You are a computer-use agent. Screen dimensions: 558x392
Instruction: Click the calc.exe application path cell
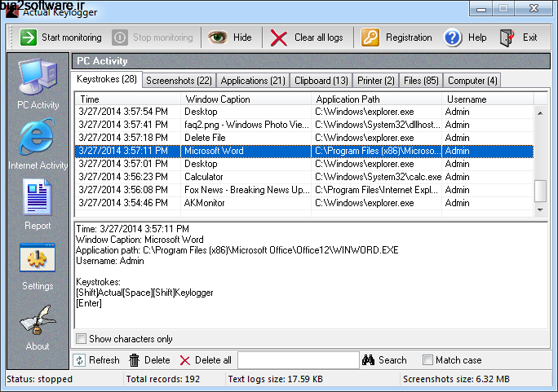click(378, 177)
